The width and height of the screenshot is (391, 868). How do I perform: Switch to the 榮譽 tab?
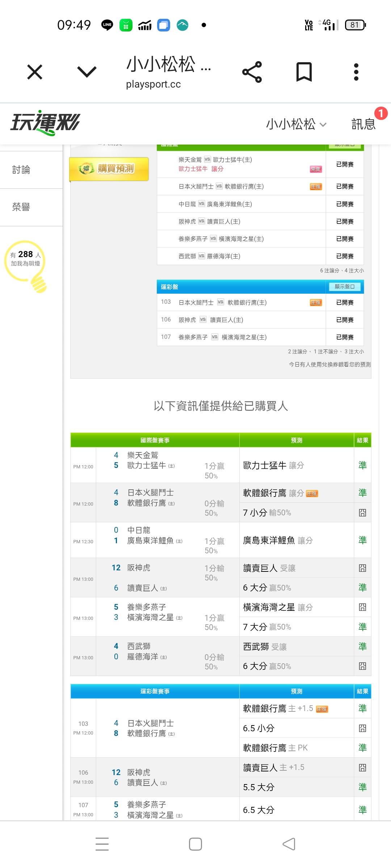21,207
